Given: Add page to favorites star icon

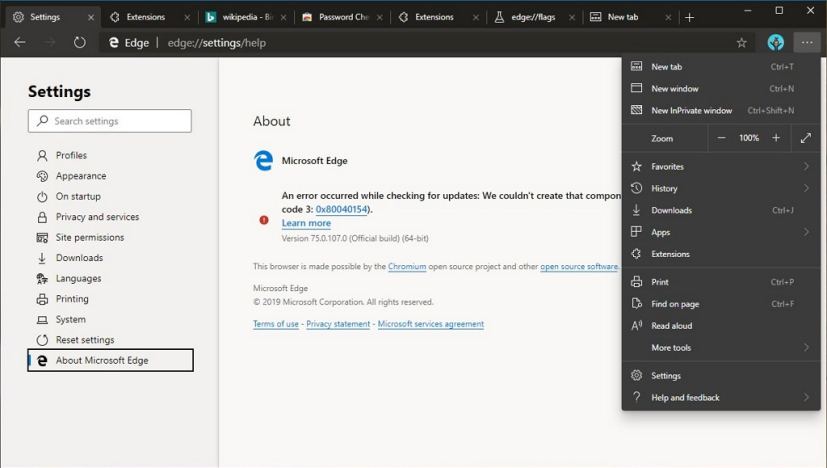Looking at the screenshot, I should [742, 43].
